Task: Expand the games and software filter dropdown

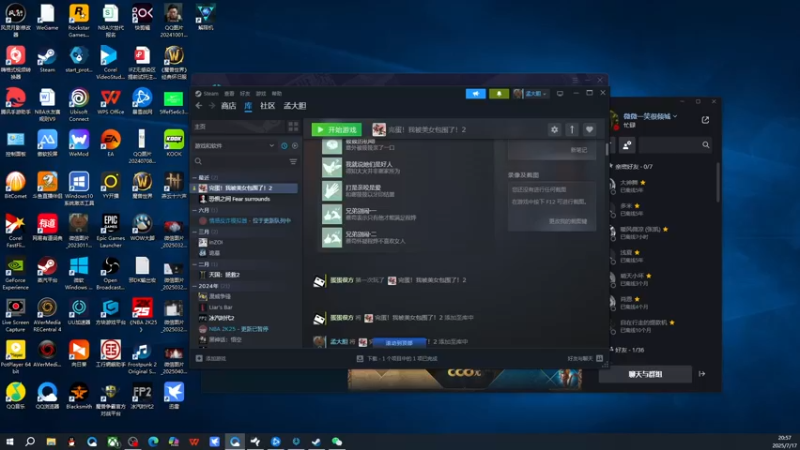Action: [235, 145]
